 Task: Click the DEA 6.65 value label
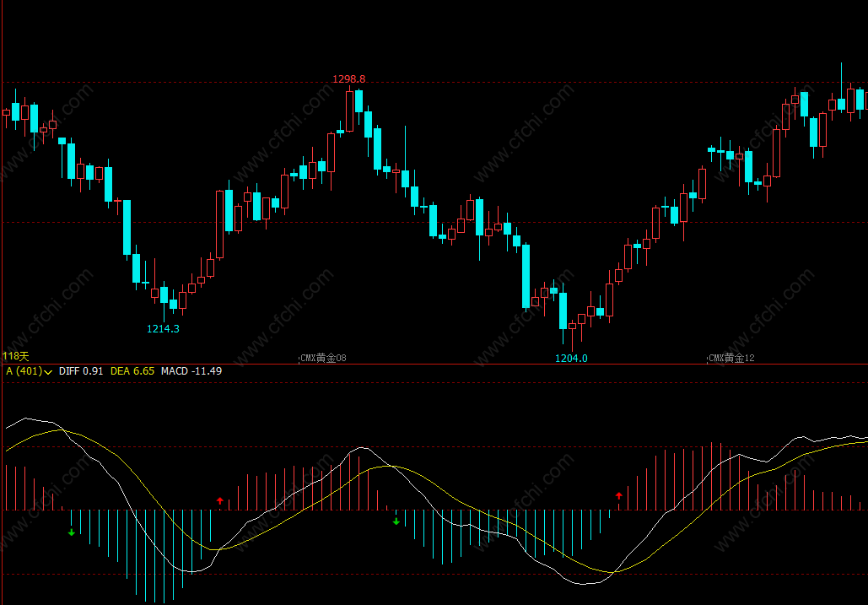pos(132,371)
